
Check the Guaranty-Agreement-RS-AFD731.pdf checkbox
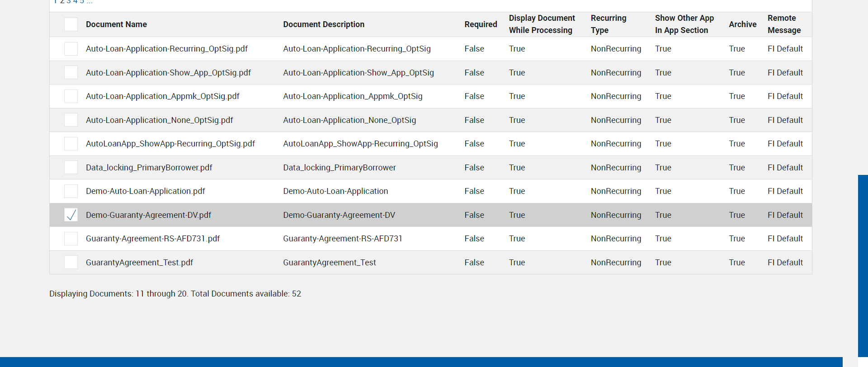71,239
